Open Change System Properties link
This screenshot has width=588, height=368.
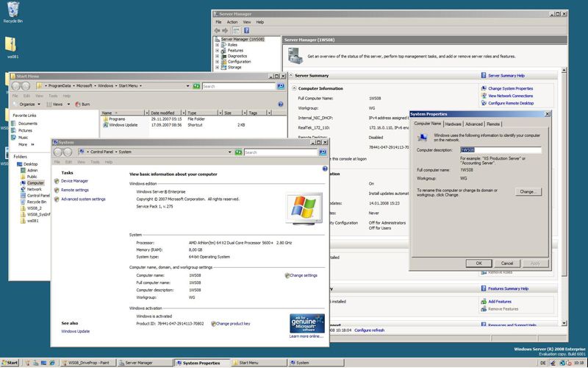click(x=510, y=88)
